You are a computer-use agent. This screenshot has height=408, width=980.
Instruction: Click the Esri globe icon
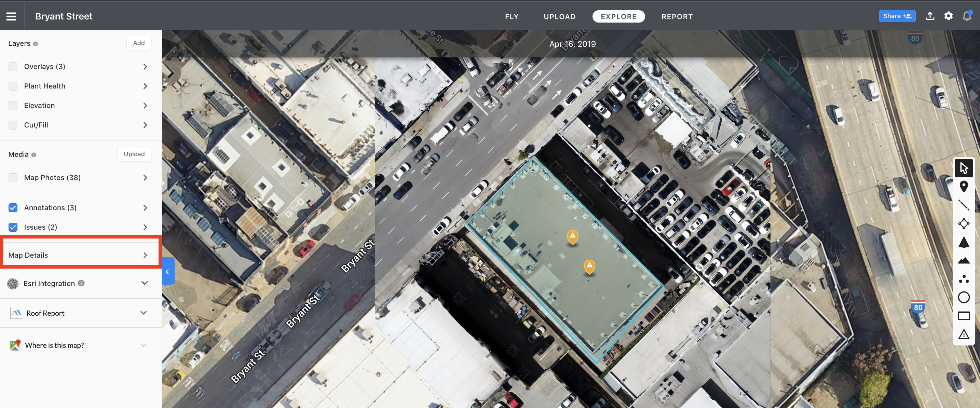click(13, 284)
